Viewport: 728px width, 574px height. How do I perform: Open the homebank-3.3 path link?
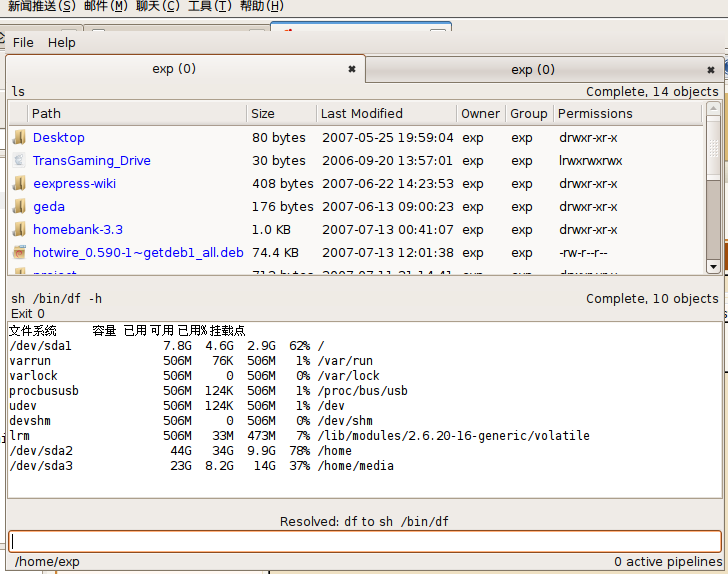click(78, 229)
